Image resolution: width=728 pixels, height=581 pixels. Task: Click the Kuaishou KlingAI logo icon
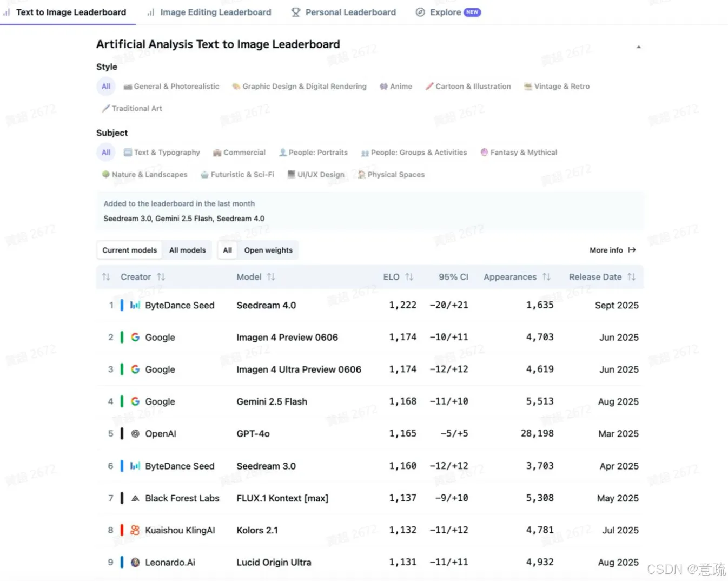click(135, 530)
